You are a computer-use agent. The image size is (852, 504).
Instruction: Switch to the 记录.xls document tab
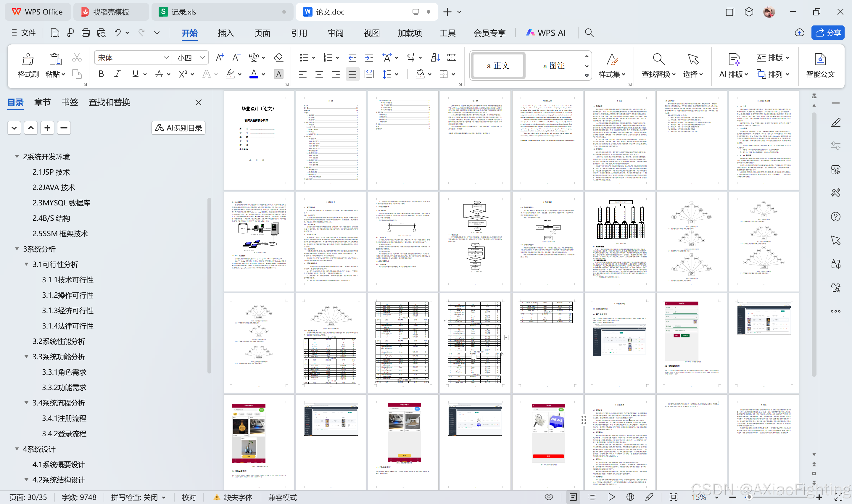223,12
